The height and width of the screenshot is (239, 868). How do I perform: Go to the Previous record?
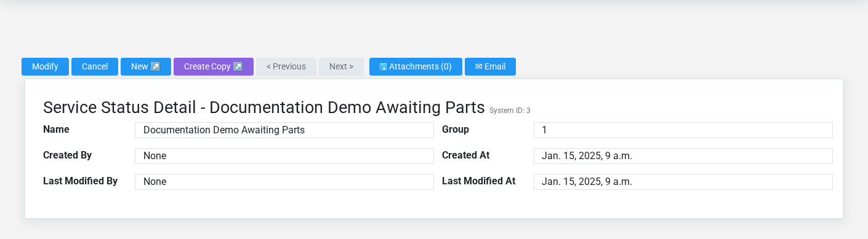click(x=286, y=66)
